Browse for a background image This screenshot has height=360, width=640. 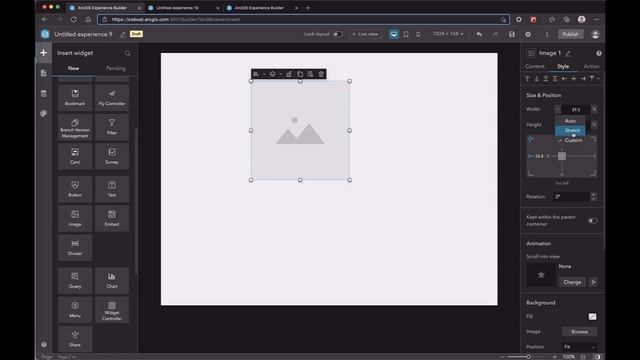tap(579, 332)
